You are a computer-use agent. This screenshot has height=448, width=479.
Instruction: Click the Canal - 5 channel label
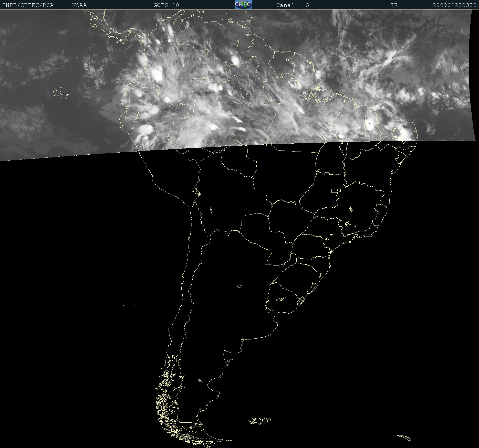point(293,5)
